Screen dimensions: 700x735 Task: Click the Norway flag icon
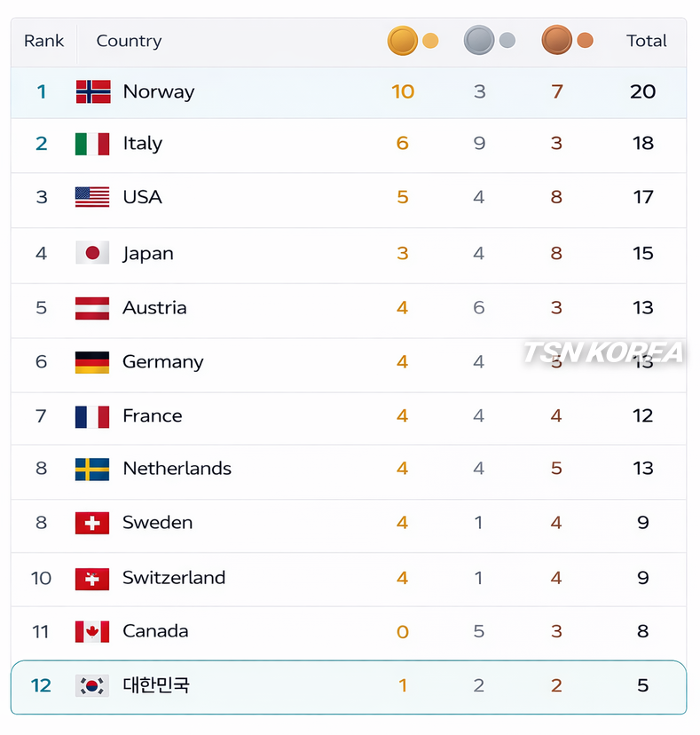click(x=92, y=91)
